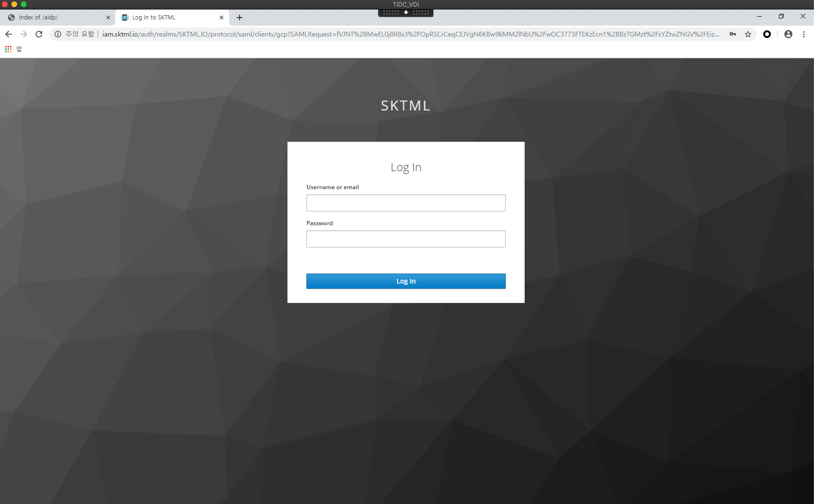Bookmark this page with the star
This screenshot has width=814, height=504.
tap(748, 34)
